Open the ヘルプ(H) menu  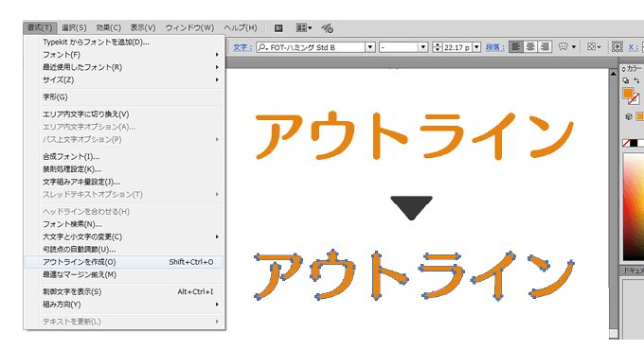(x=241, y=27)
